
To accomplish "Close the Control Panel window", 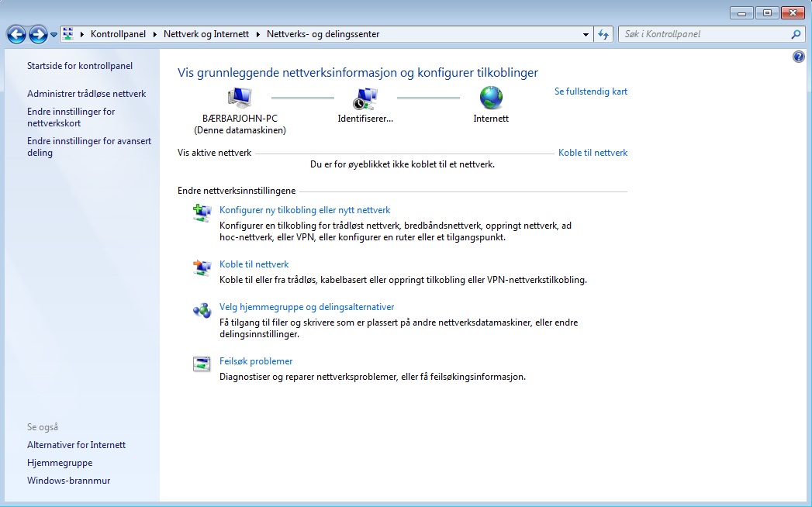I will [793, 13].
